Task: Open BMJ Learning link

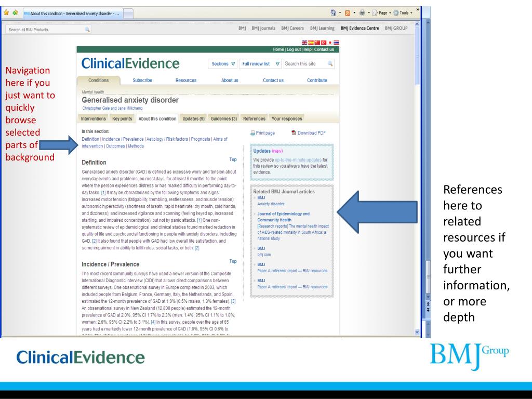Action: 322,28
